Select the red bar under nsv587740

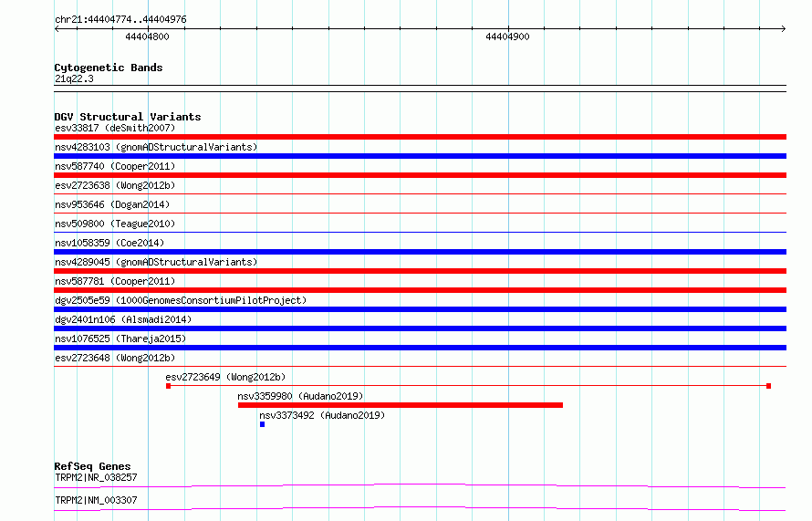tap(420, 175)
